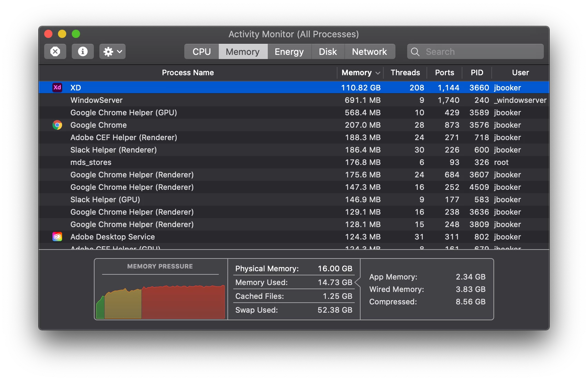The image size is (588, 381).
Task: Click the Physical Memory 16.00 GB entry
Action: [294, 268]
